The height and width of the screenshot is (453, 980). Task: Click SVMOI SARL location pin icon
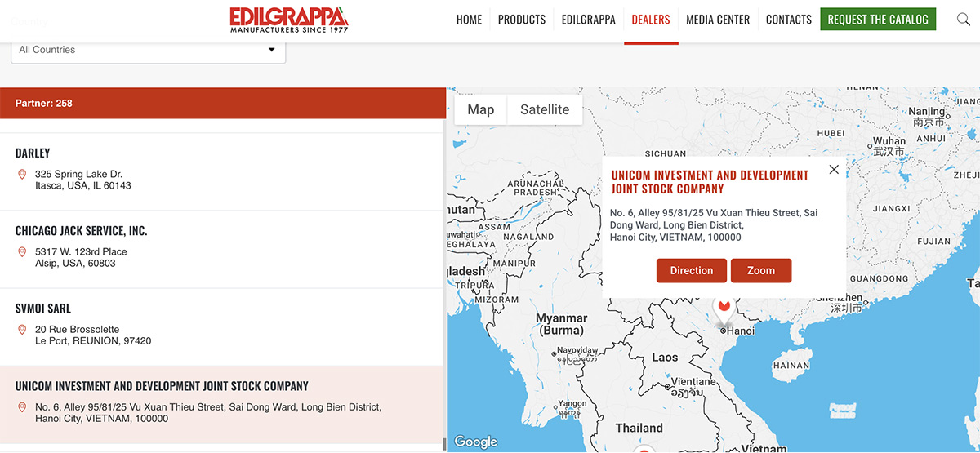tap(22, 330)
